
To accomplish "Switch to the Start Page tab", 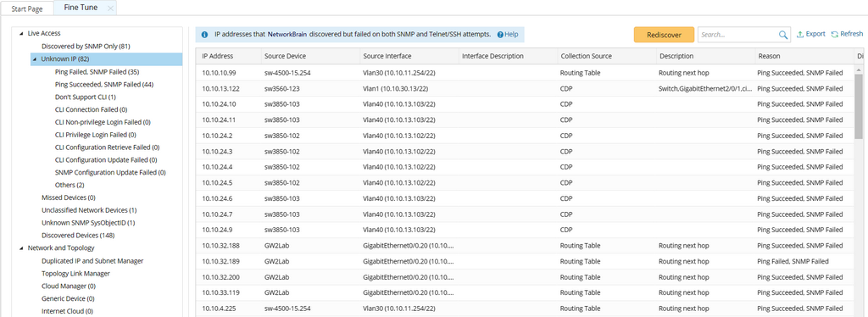I will pyautogui.click(x=27, y=8).
